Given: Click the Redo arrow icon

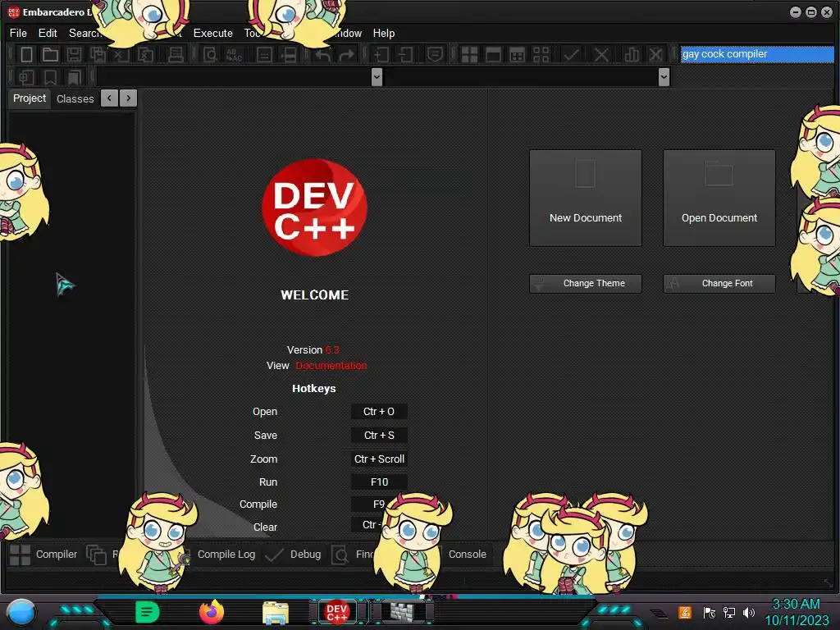Looking at the screenshot, I should pos(347,55).
